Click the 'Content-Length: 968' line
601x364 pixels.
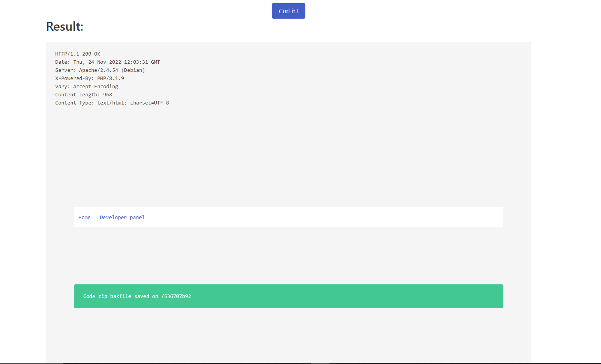pos(84,95)
